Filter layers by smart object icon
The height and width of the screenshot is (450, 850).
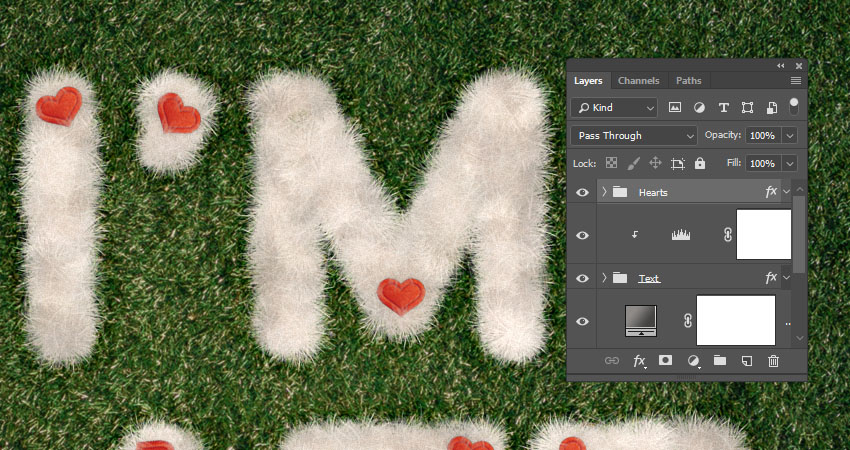[771, 107]
